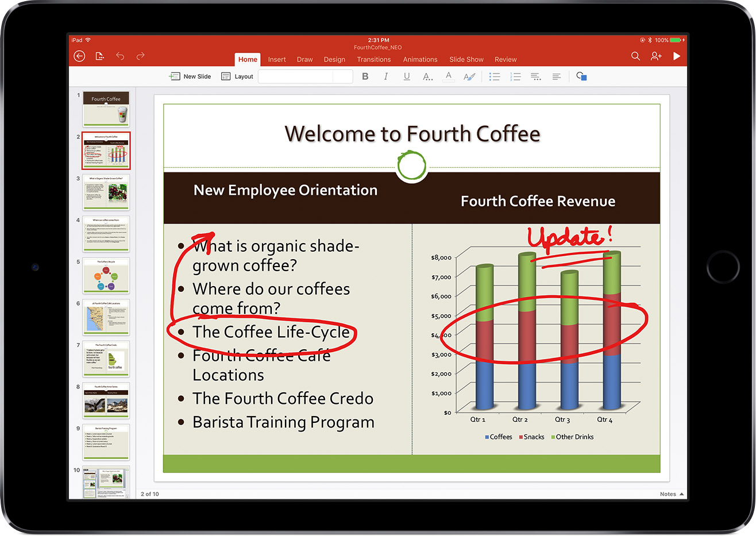Open text alignment options
756x536 pixels.
(x=557, y=76)
